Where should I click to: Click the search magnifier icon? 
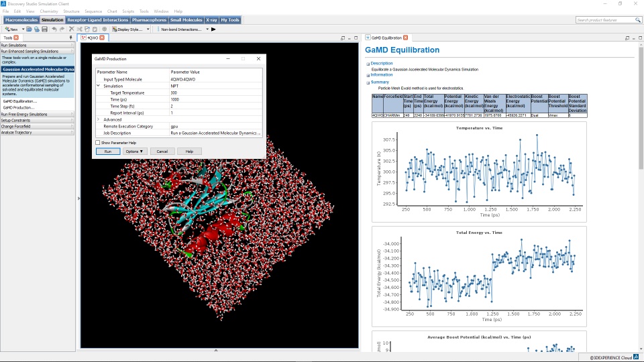(638, 19)
